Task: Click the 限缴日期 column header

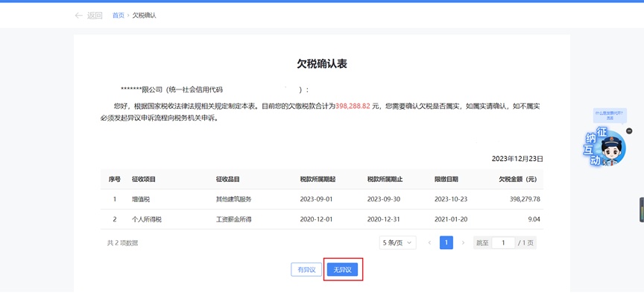Action: (446, 179)
